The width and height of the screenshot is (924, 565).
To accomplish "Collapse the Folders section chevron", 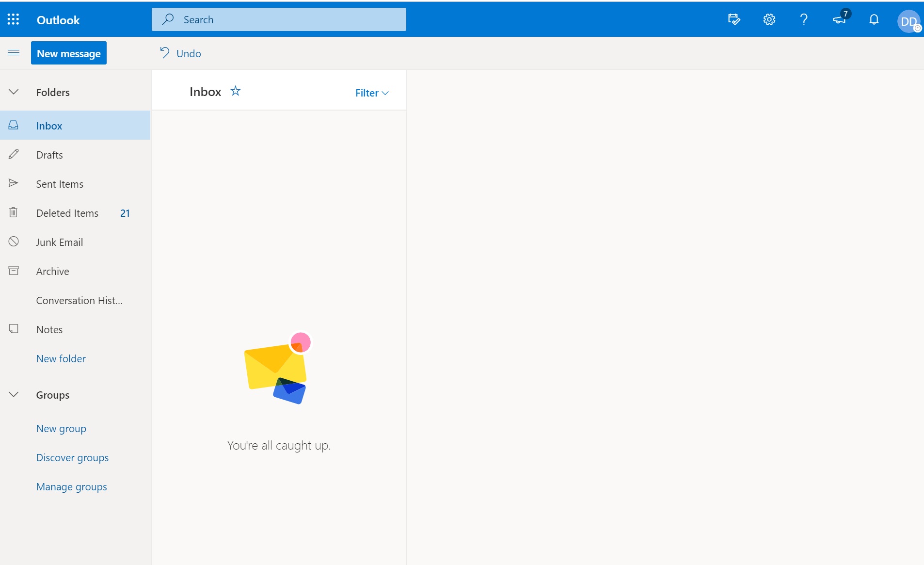I will tap(14, 92).
